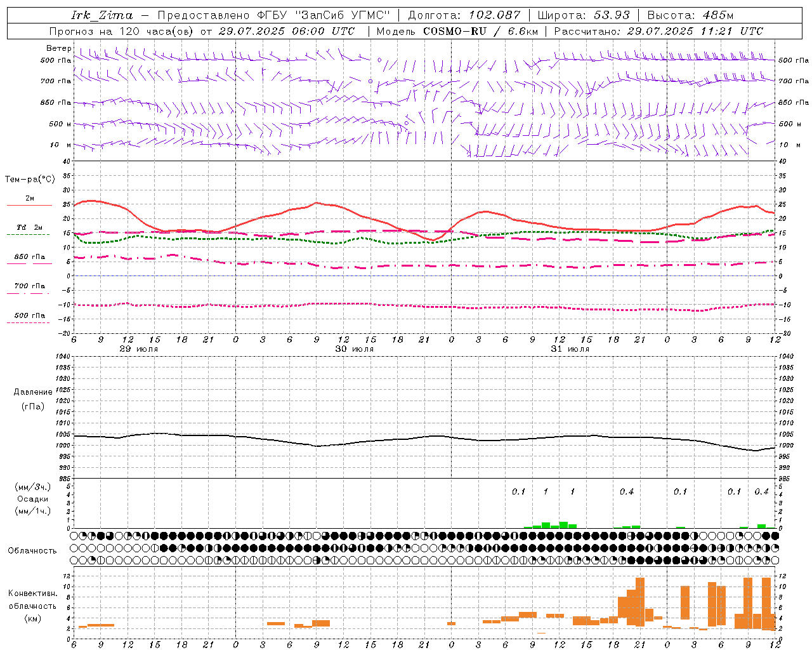Click the 'Конвективн.' convective cloud label
812x650 pixels.
pyautogui.click(x=32, y=594)
